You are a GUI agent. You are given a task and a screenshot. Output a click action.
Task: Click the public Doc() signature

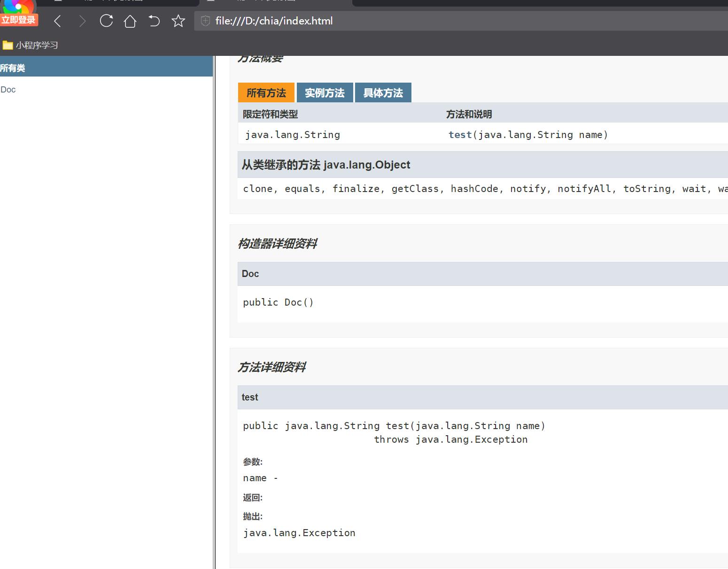pos(278,302)
